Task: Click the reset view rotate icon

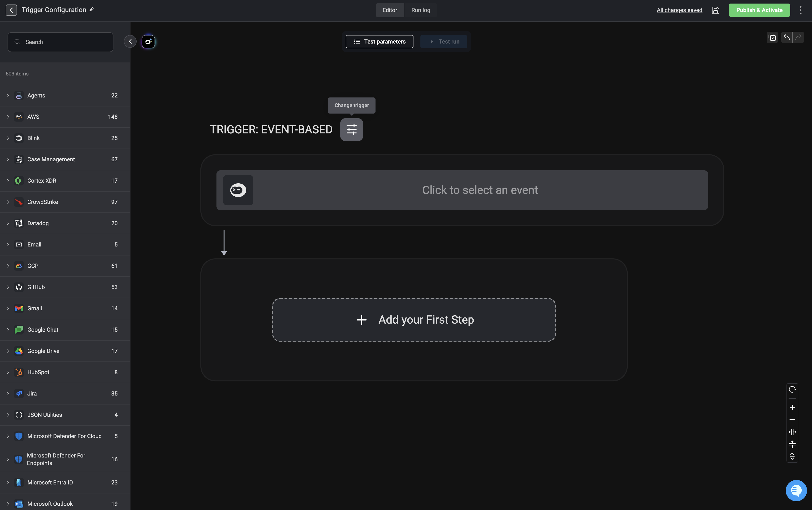Action: click(792, 390)
